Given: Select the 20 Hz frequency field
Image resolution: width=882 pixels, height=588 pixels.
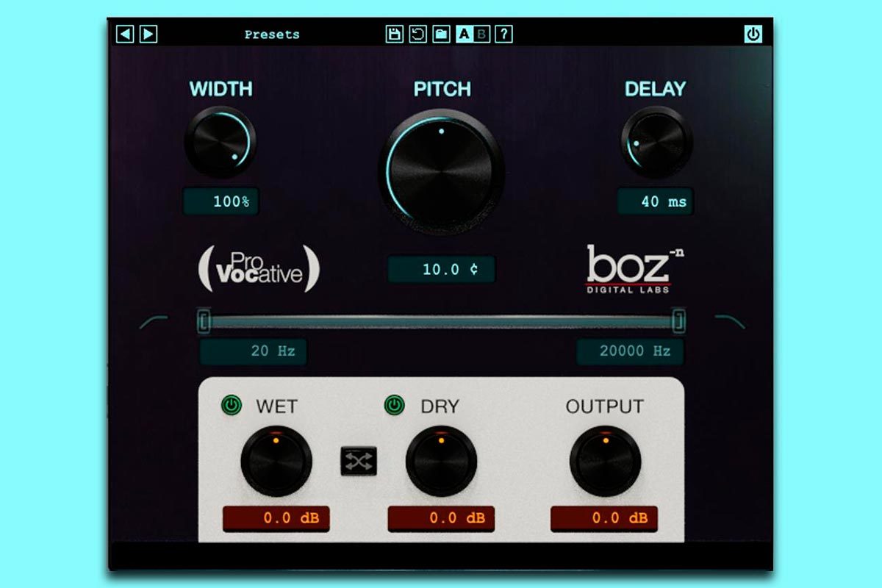Looking at the screenshot, I should [x=254, y=351].
